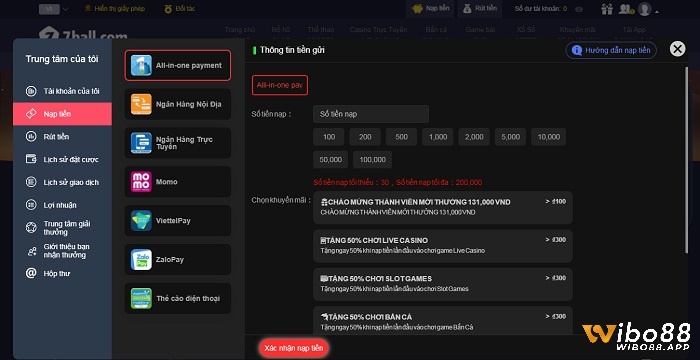Select TẶNG 50% CHƠI SLOT GAMES promotion
700x360 pixels.
coord(443,284)
